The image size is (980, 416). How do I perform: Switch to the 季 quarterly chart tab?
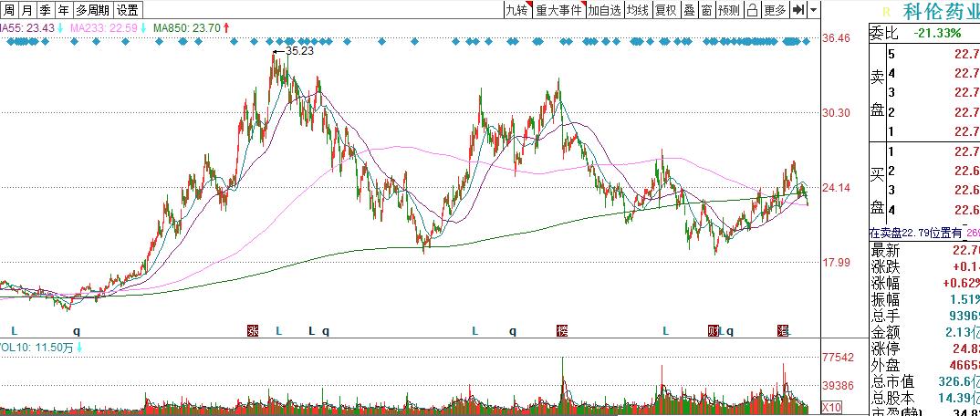pyautogui.click(x=45, y=10)
